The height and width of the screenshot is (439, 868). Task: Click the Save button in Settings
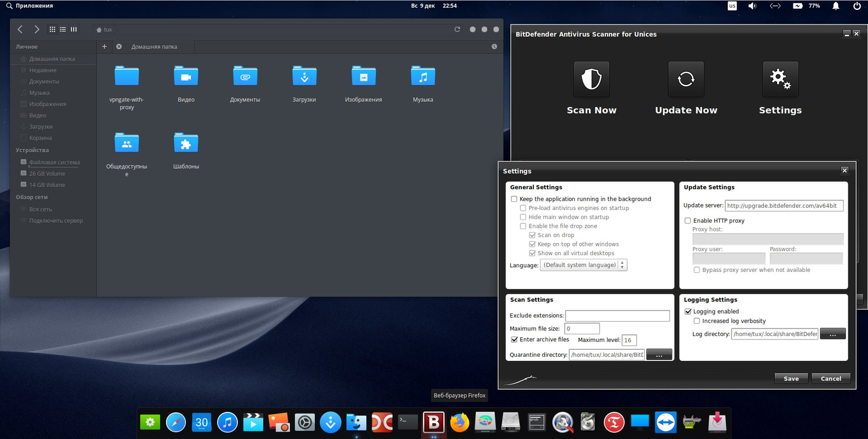(791, 378)
